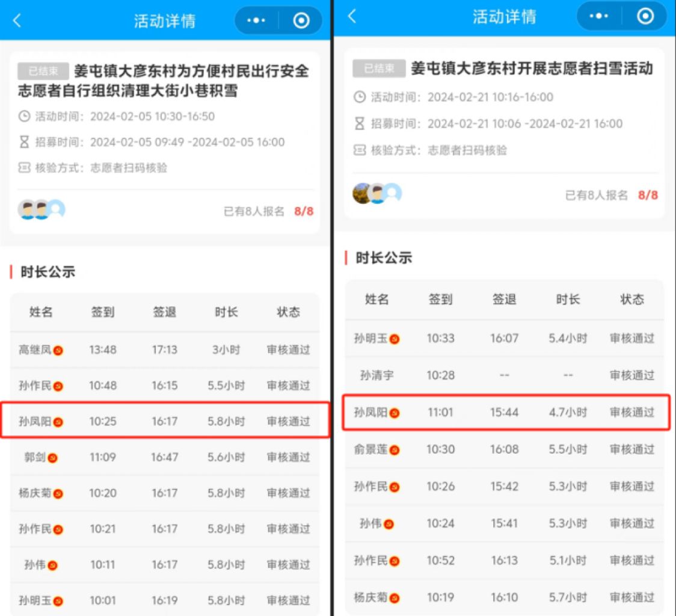
Task: Click 已有8人报名 text on the right card
Action: click(x=596, y=196)
